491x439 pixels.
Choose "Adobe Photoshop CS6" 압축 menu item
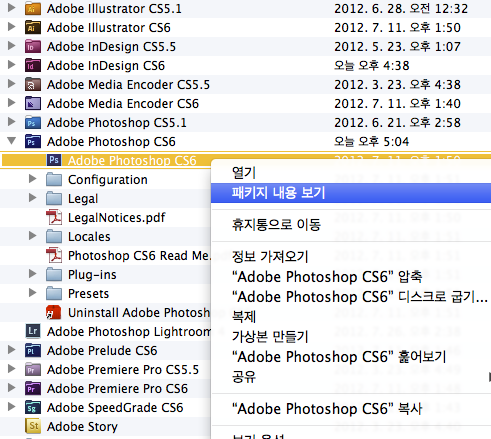(351, 277)
